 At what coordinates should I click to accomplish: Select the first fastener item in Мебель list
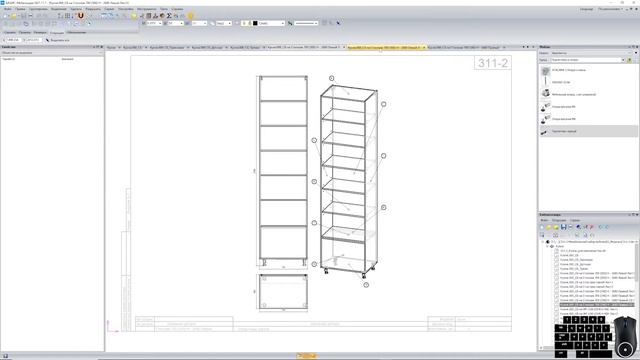pyautogui.click(x=588, y=71)
